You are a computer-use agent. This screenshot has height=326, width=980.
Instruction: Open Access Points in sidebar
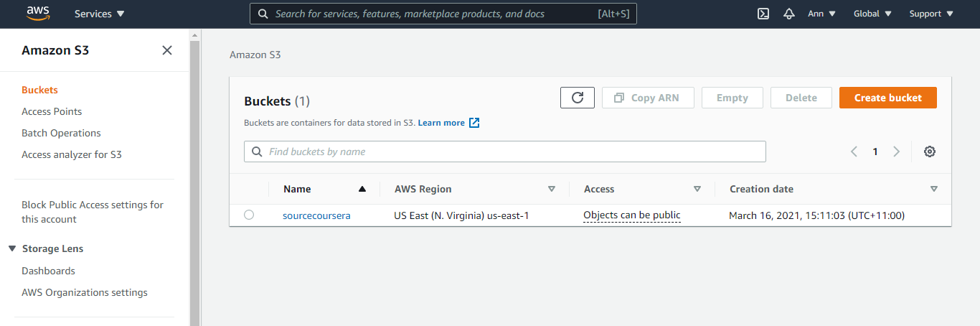tap(52, 111)
